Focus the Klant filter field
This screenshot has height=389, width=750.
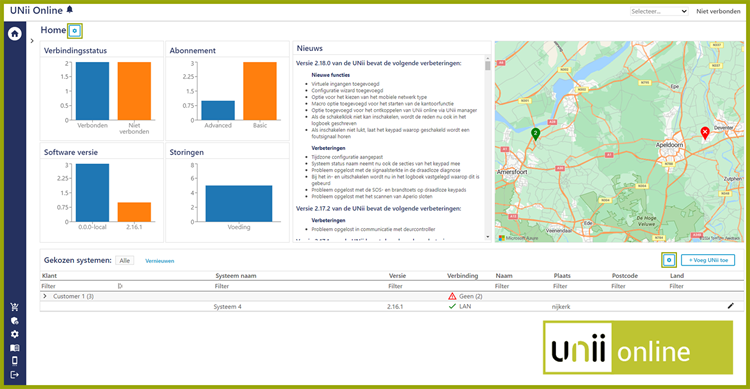[x=79, y=286]
